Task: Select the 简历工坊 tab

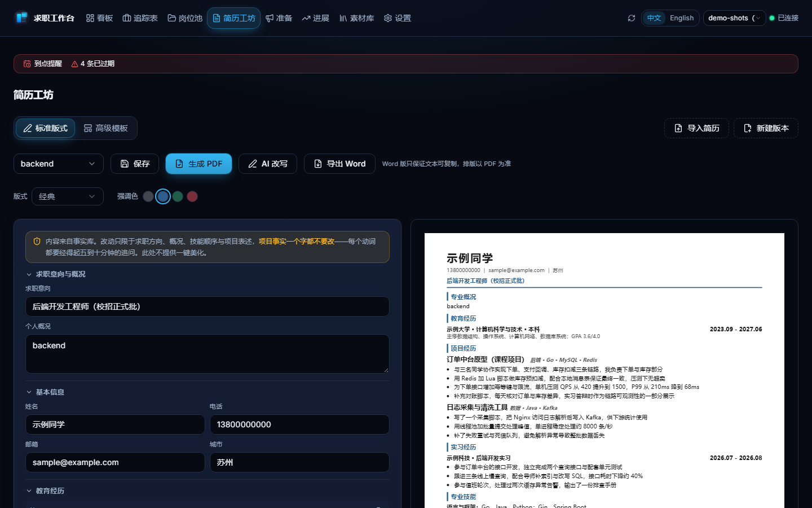Action: 234,18
